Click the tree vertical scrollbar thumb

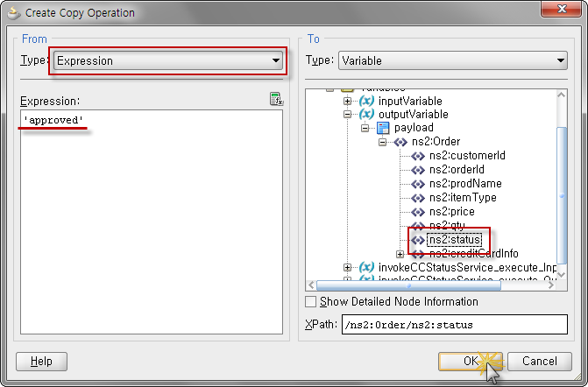[x=562, y=195]
